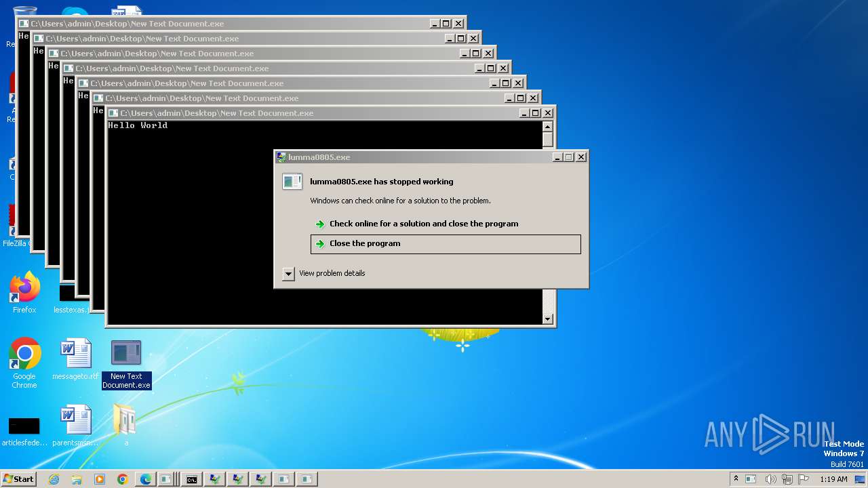Click the 1:19 AM taskbar clock
Screen dimensions: 868x488
(833, 479)
